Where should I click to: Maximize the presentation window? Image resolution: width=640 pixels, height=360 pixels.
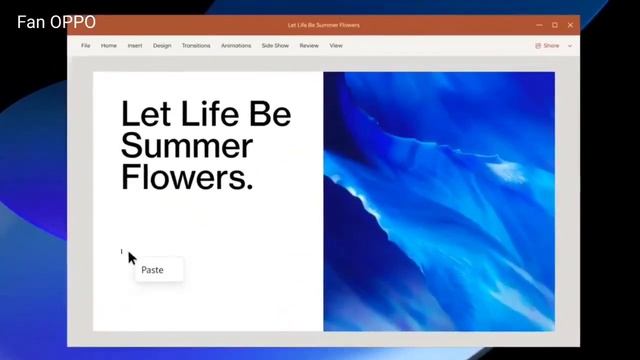coord(555,25)
